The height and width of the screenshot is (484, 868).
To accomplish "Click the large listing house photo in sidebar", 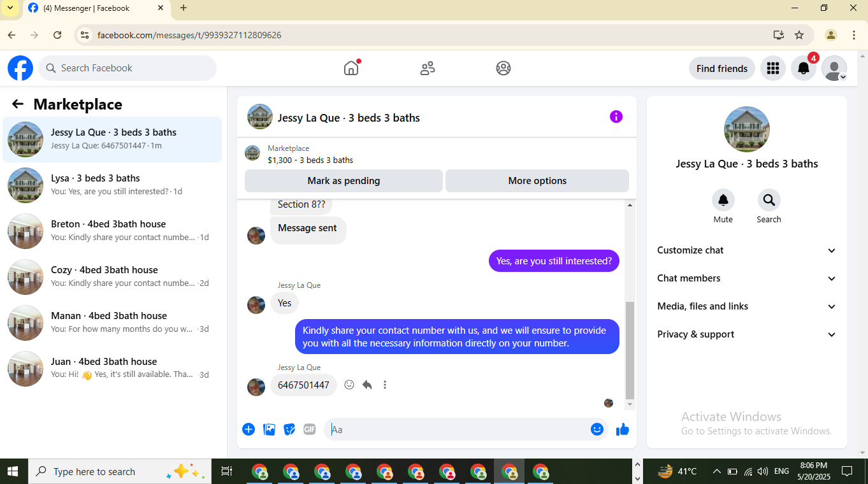I will coord(747,129).
